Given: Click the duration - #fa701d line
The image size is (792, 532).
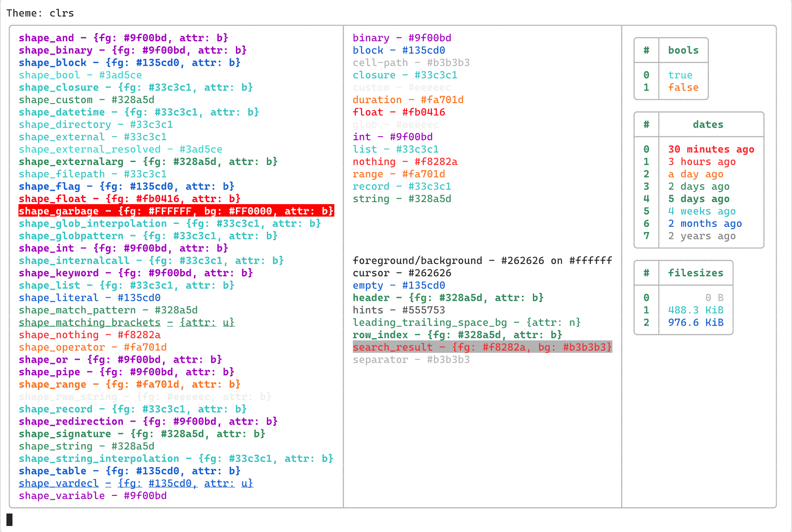Looking at the screenshot, I should click(x=408, y=100).
